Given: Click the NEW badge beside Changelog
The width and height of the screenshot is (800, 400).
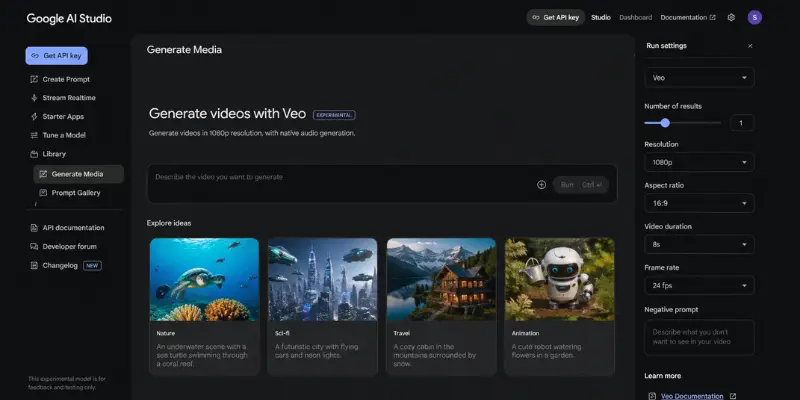Looking at the screenshot, I should click(92, 265).
